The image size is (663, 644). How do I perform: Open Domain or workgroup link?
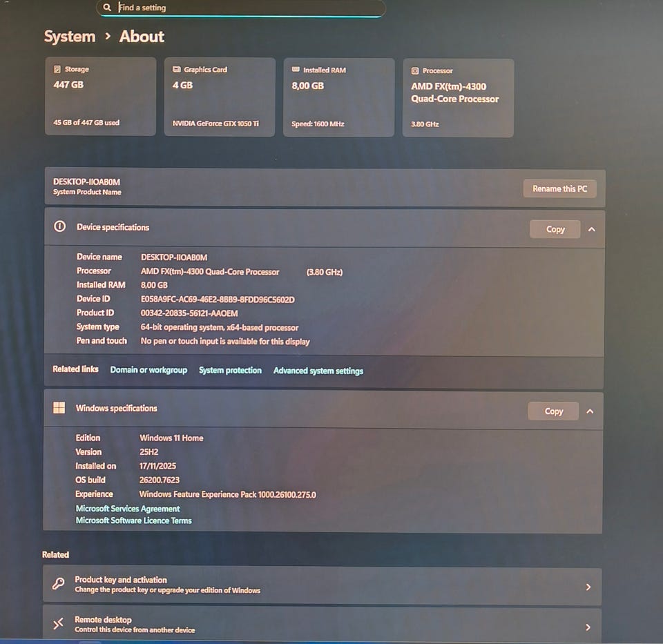coord(148,370)
